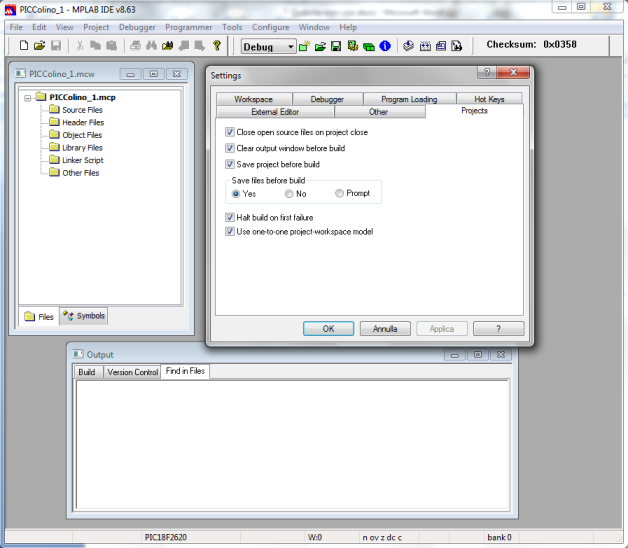Switch to the Hot Keys tab
The height and width of the screenshot is (548, 628).
(x=489, y=99)
